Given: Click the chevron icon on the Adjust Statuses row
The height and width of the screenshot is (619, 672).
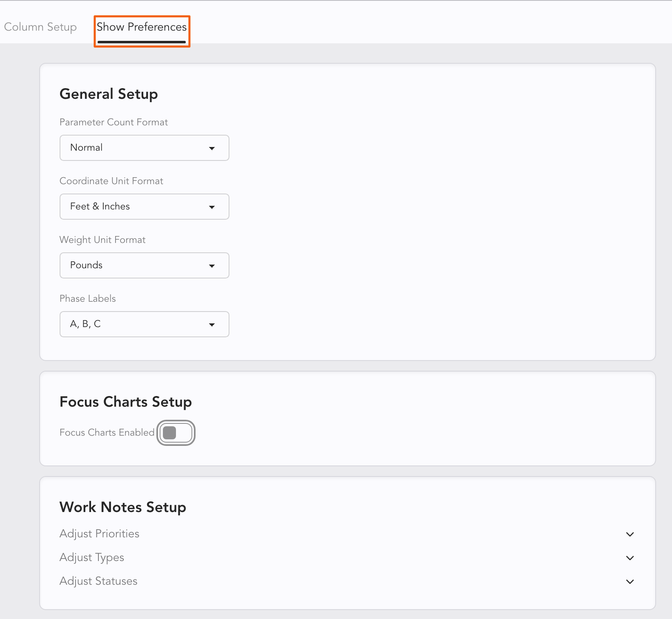Looking at the screenshot, I should pyautogui.click(x=630, y=581).
